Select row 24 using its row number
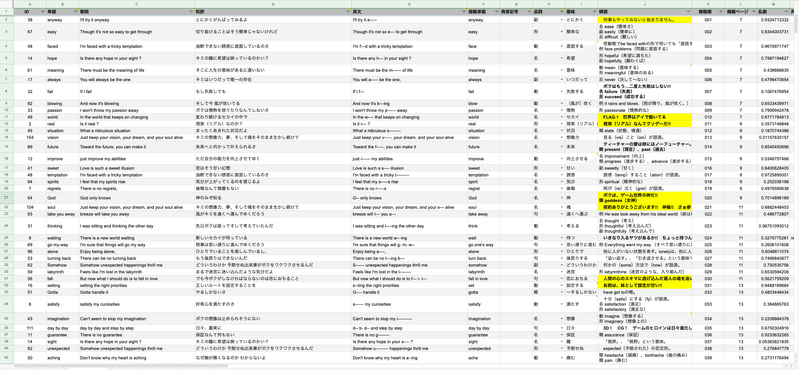Viewport: 800px width, 370px height. 7,226
